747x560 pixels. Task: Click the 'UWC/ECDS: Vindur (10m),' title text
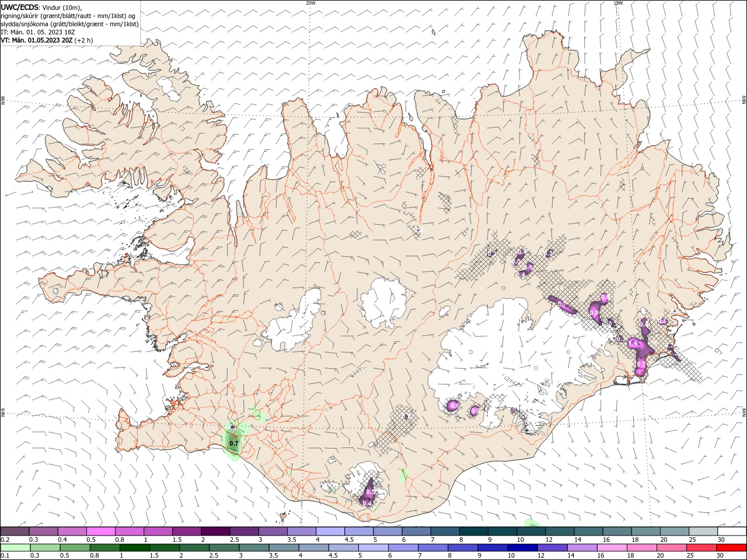pyautogui.click(x=41, y=7)
